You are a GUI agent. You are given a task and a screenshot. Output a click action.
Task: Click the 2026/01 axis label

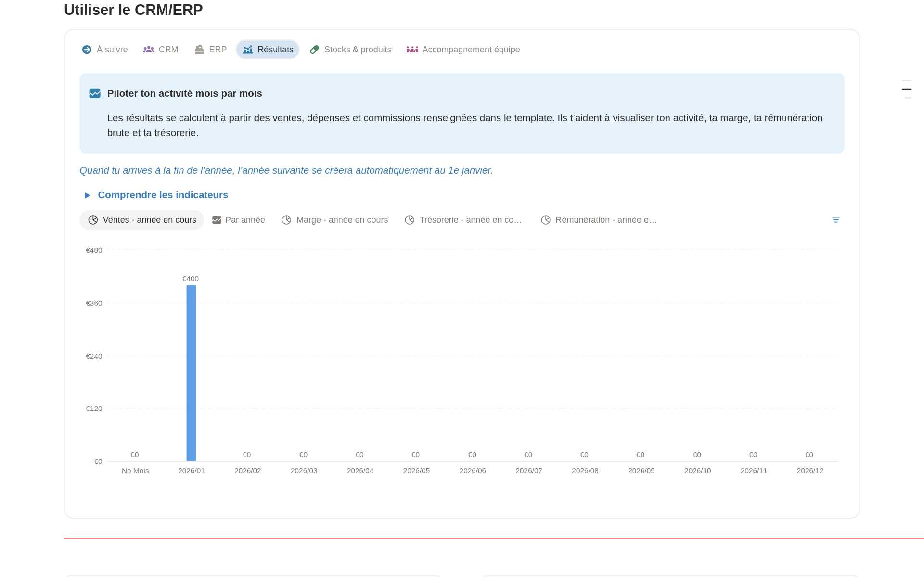click(192, 471)
